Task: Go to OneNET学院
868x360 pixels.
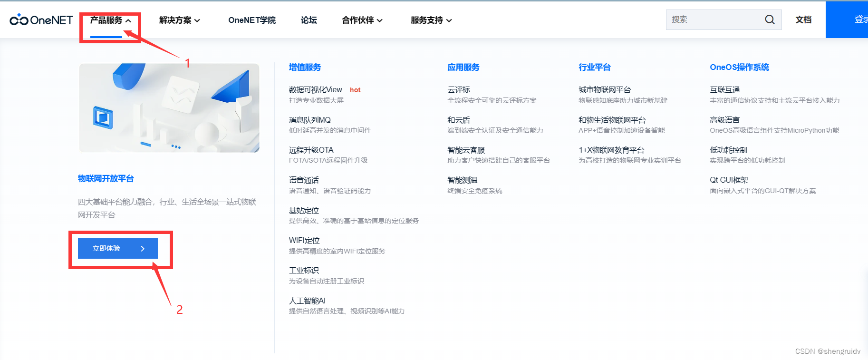Action: tap(252, 20)
